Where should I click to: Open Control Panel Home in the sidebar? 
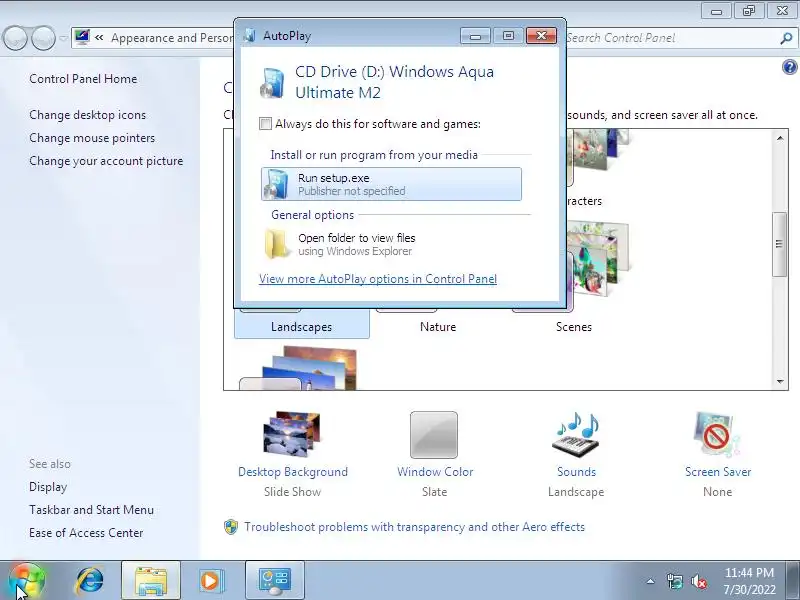(83, 79)
